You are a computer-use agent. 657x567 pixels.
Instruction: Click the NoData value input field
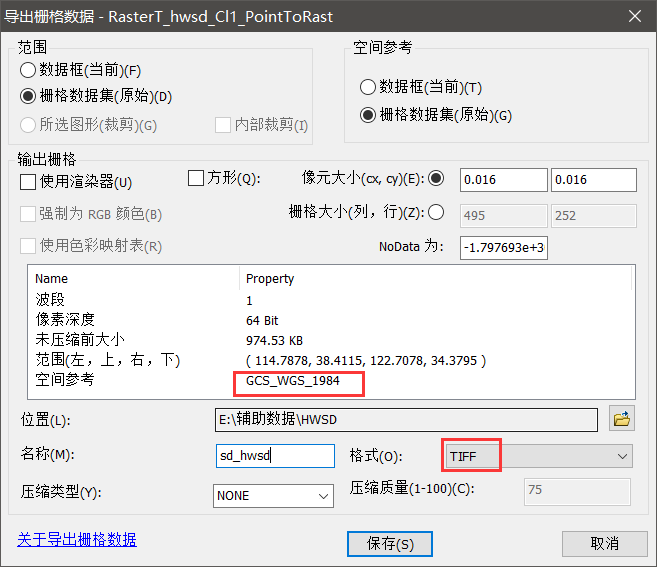[504, 248]
